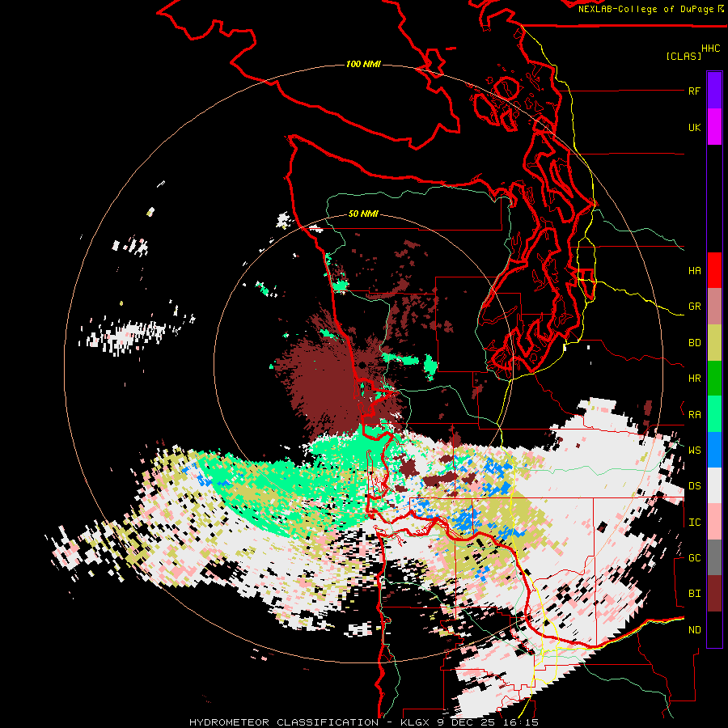Click the RA light green legend swatch
The width and height of the screenshot is (728, 728).
(x=714, y=414)
